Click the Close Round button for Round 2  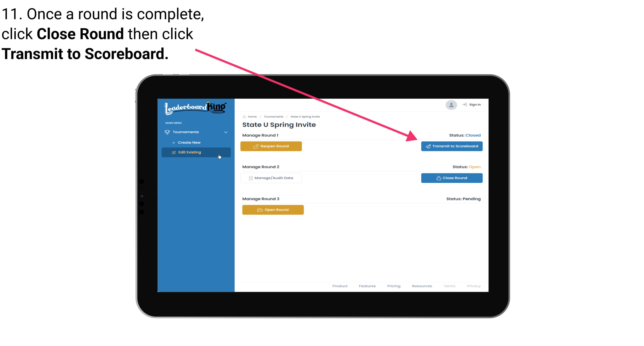pos(452,178)
